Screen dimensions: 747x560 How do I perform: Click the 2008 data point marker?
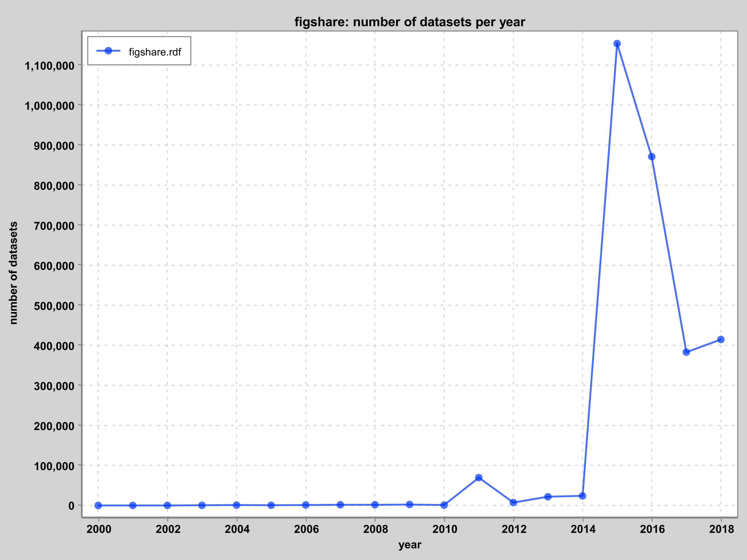click(x=375, y=505)
